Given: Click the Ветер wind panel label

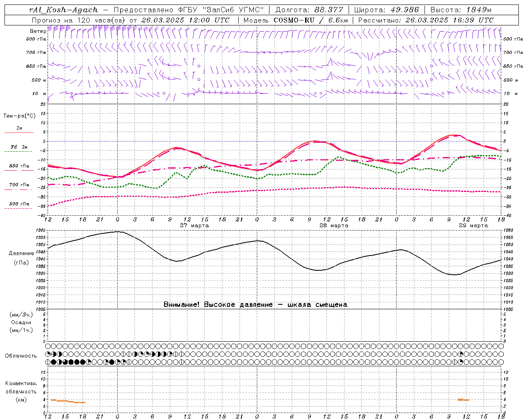Looking at the screenshot, I should [38, 31].
